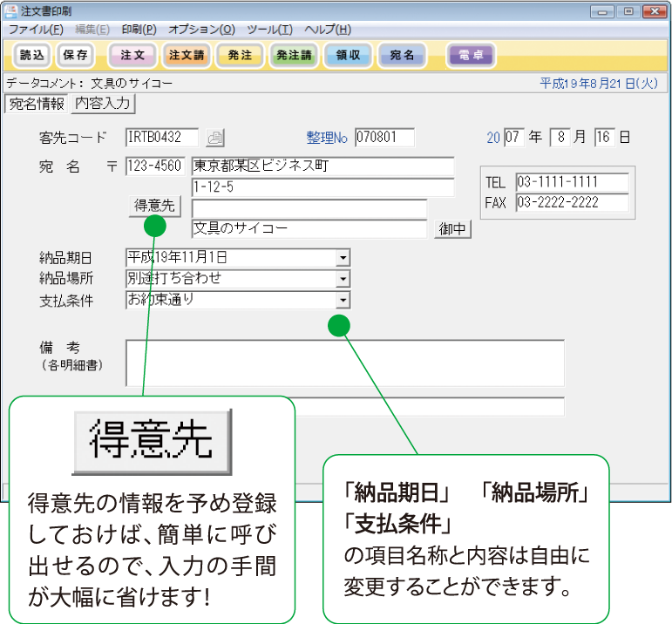Select the 注文 document type button

[x=132, y=55]
